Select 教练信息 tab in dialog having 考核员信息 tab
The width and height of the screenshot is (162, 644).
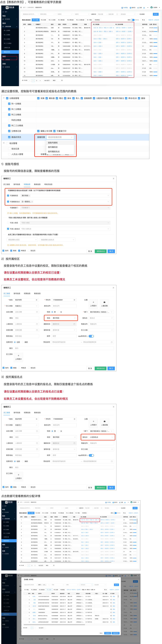tap(37, 184)
